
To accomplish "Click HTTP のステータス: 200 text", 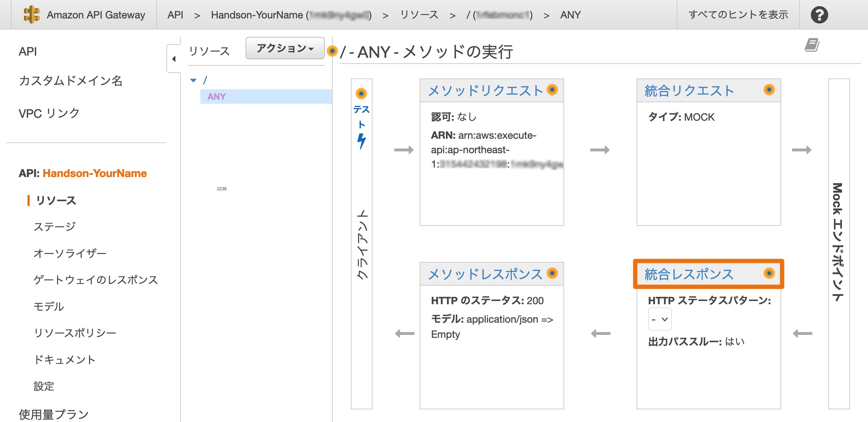I will coord(487,301).
